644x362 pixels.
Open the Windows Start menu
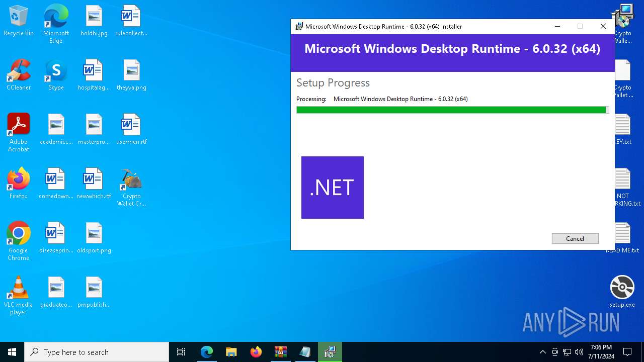click(x=12, y=352)
